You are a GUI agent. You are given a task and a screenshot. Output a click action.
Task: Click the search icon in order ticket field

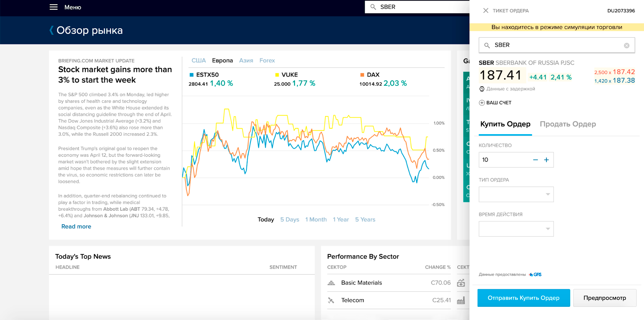(487, 45)
